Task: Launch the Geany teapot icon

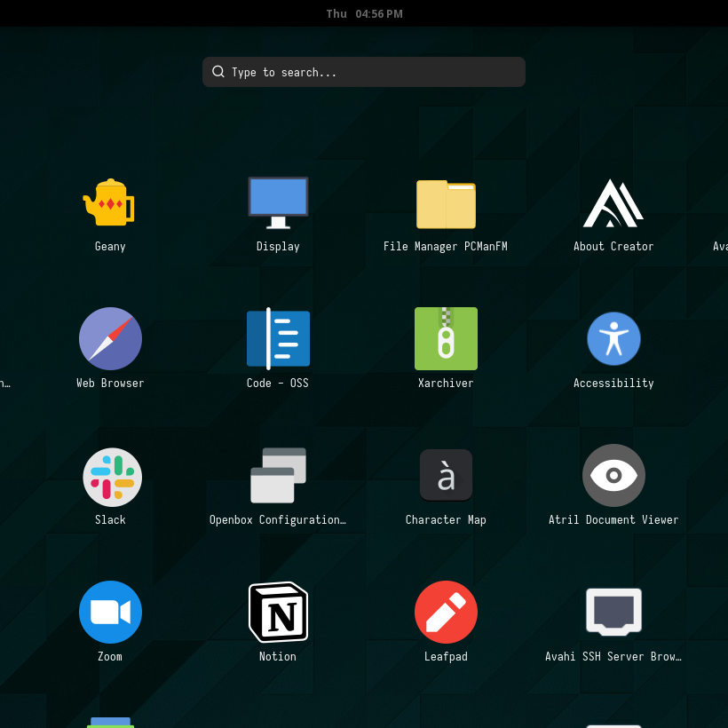Action: (x=108, y=202)
